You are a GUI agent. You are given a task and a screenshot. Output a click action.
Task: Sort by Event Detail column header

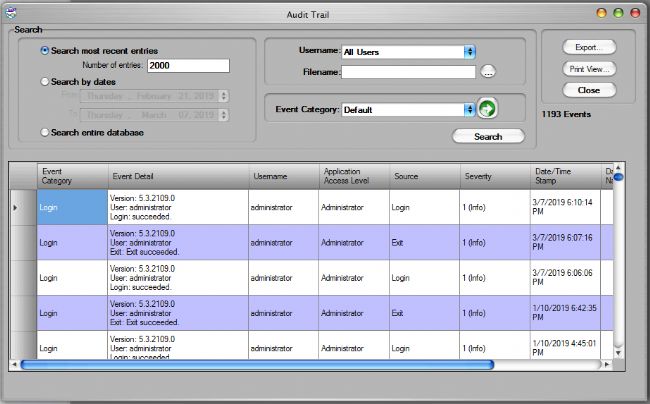click(x=178, y=176)
